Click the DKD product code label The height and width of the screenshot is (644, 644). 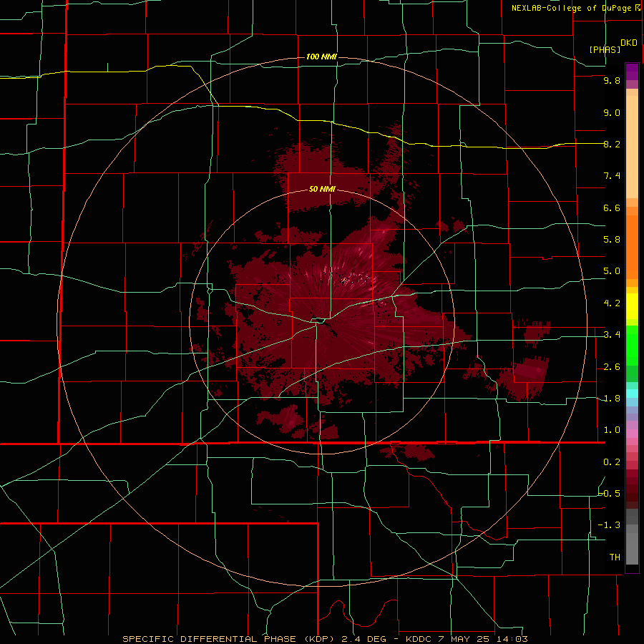point(629,43)
